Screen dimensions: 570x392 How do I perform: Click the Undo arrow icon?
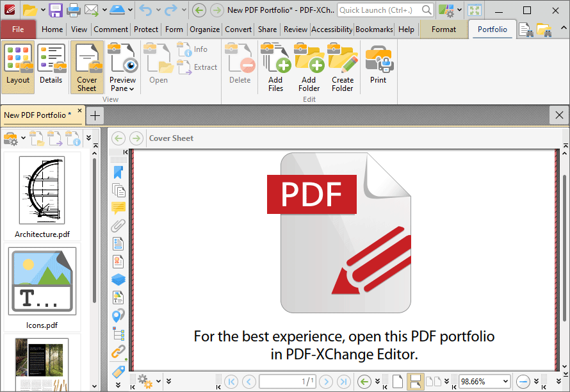tap(145, 10)
